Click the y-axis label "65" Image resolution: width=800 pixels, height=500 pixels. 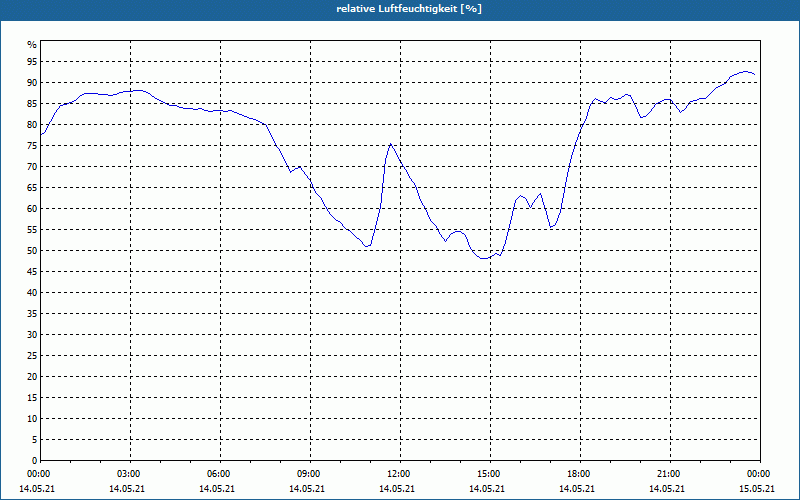[32, 188]
